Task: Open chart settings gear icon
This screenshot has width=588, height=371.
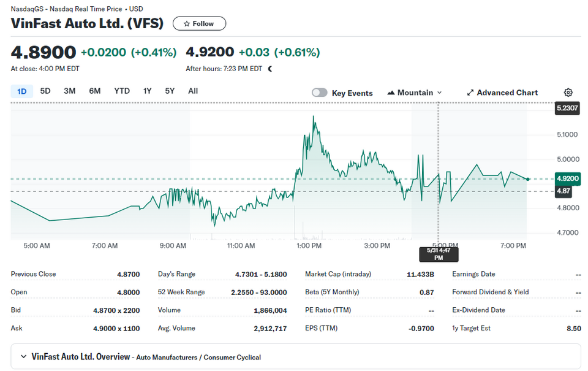Action: (568, 93)
